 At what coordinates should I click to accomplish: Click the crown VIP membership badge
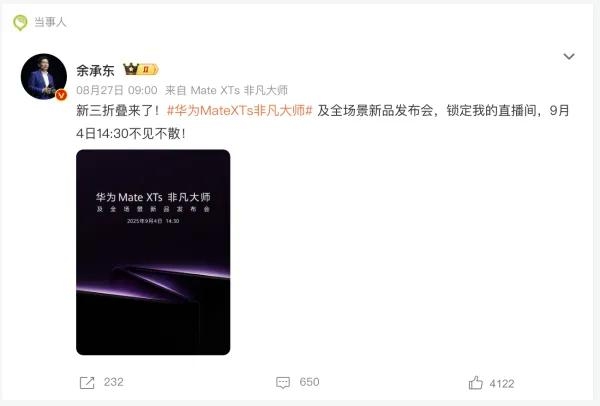[140, 69]
